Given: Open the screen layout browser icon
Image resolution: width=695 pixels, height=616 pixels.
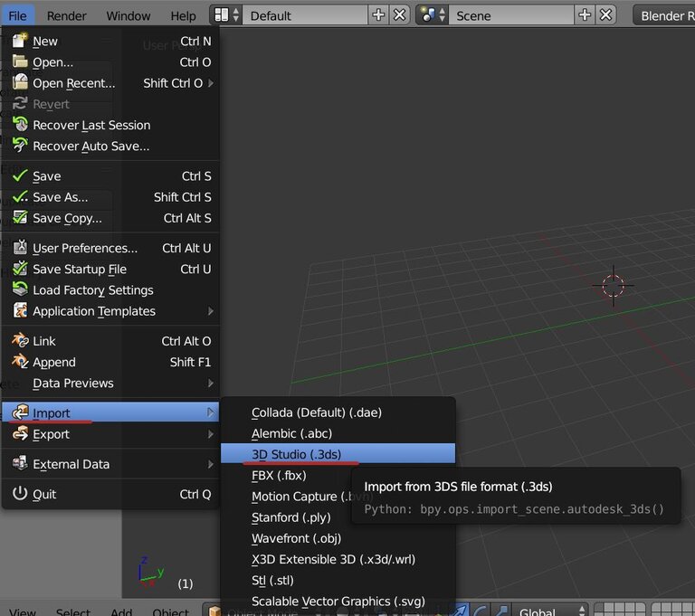Looking at the screenshot, I should [226, 15].
